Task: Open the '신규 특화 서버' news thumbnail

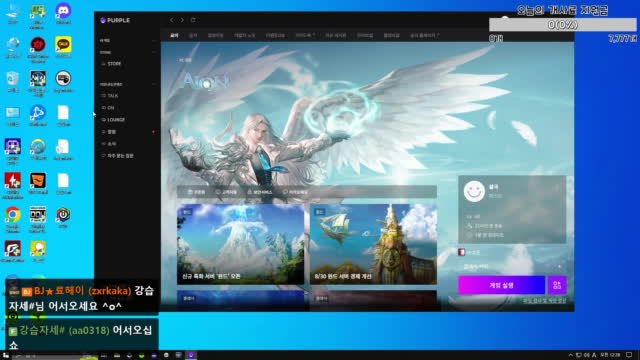Action: pos(240,244)
